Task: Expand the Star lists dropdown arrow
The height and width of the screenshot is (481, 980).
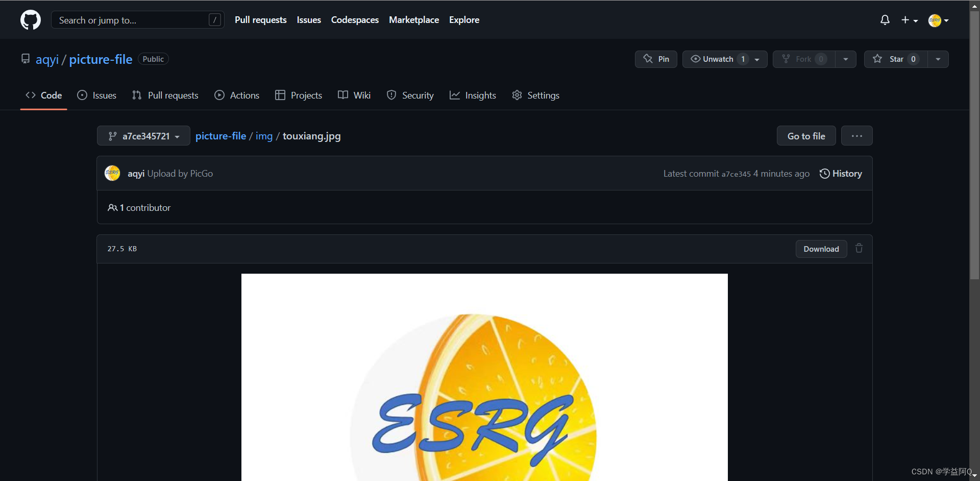Action: pyautogui.click(x=938, y=59)
